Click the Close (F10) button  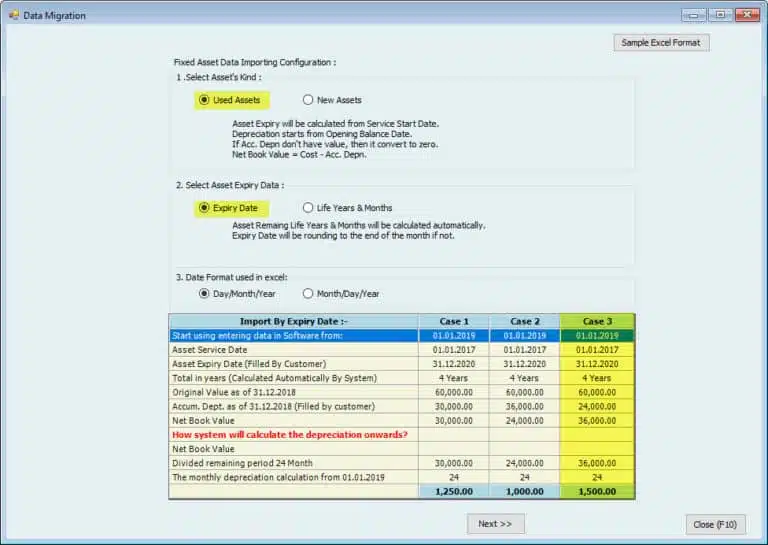tap(715, 524)
